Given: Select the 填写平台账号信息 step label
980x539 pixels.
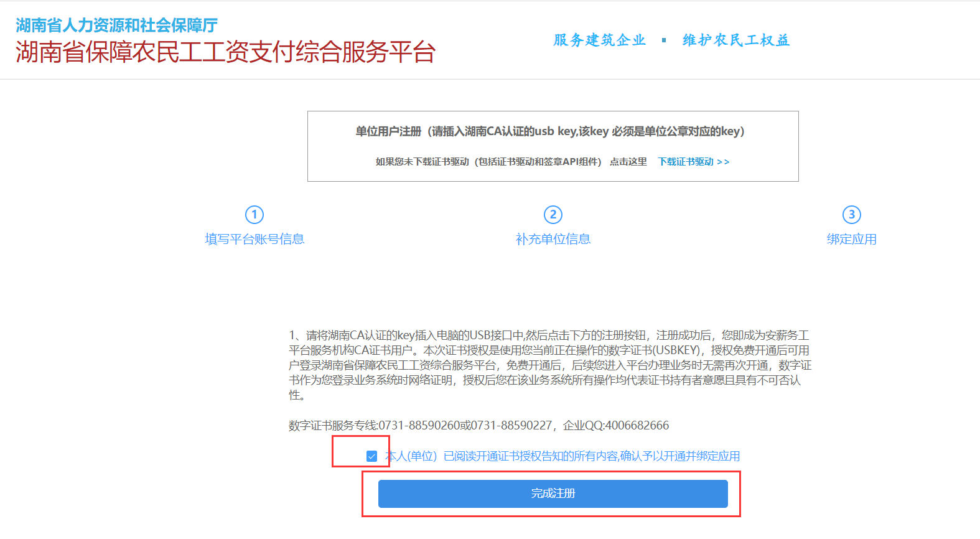Looking at the screenshot, I should [254, 239].
